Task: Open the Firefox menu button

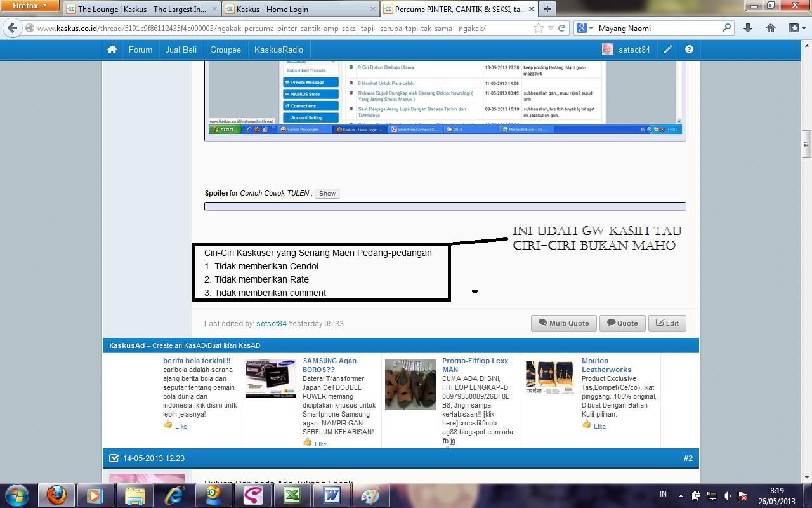Action: (x=30, y=6)
